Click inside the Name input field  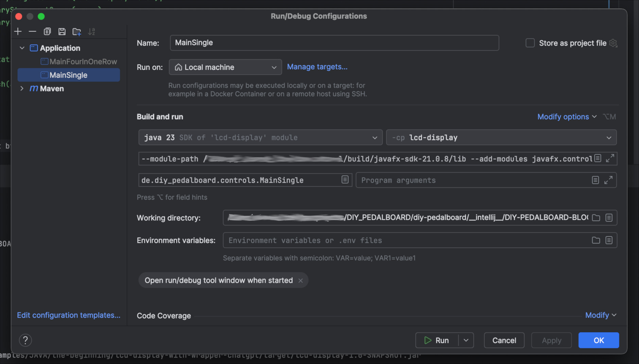(x=334, y=43)
